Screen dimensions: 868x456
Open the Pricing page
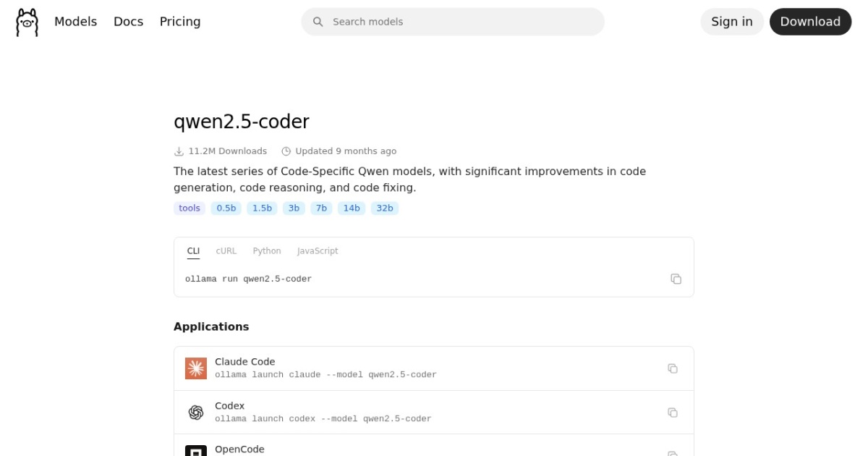[x=180, y=22]
